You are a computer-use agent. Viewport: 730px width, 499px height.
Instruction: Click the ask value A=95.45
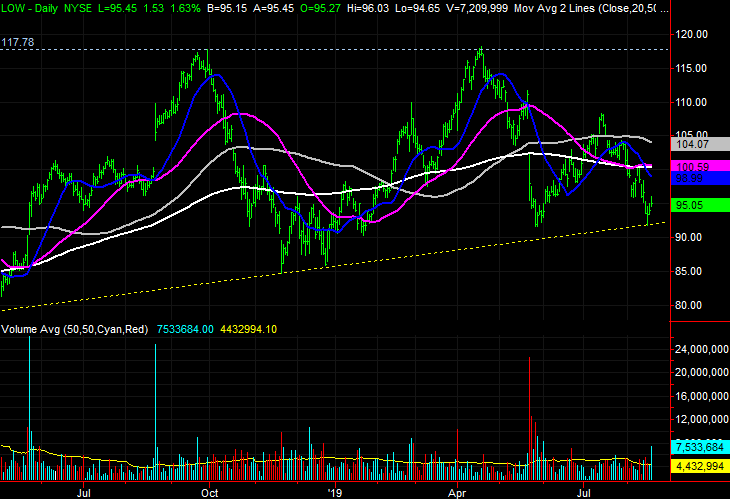[273, 8]
